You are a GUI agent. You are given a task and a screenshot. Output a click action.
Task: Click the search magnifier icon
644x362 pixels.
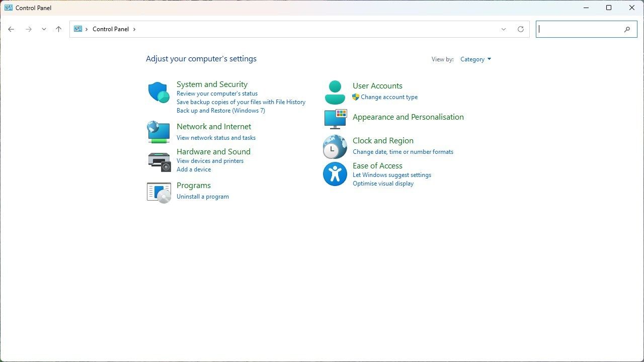627,29
